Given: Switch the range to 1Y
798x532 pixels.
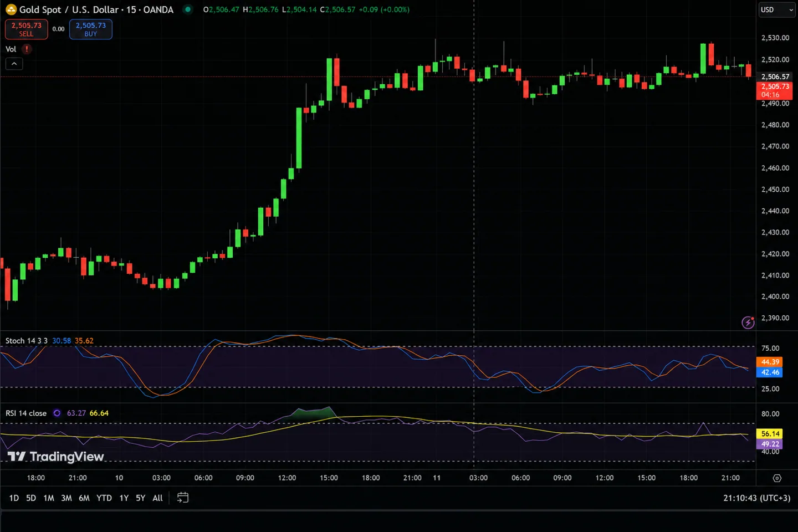Looking at the screenshot, I should pyautogui.click(x=124, y=498).
